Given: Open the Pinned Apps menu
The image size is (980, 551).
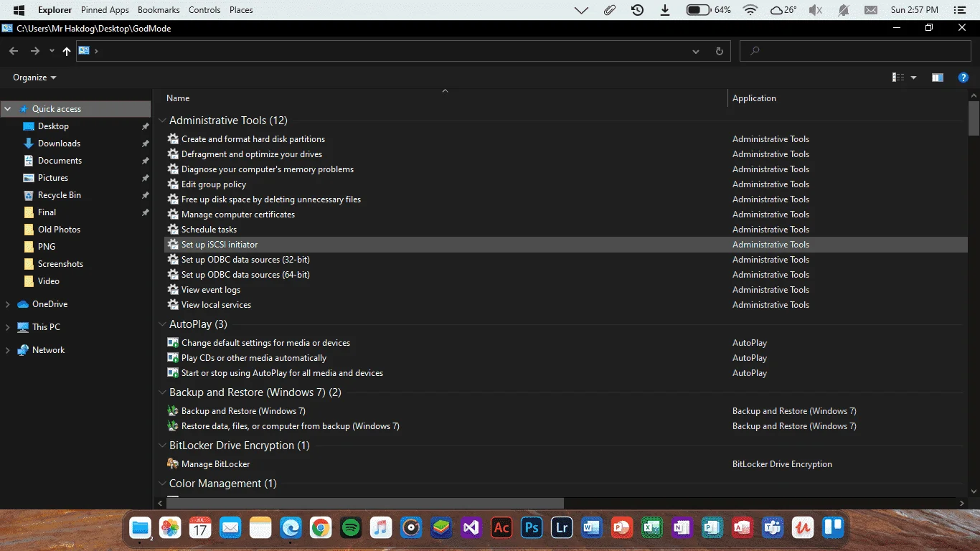Looking at the screenshot, I should (x=105, y=10).
